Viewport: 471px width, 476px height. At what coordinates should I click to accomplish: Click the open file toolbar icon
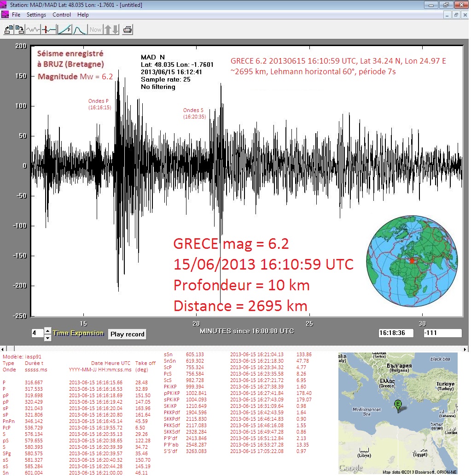[x=8, y=30]
